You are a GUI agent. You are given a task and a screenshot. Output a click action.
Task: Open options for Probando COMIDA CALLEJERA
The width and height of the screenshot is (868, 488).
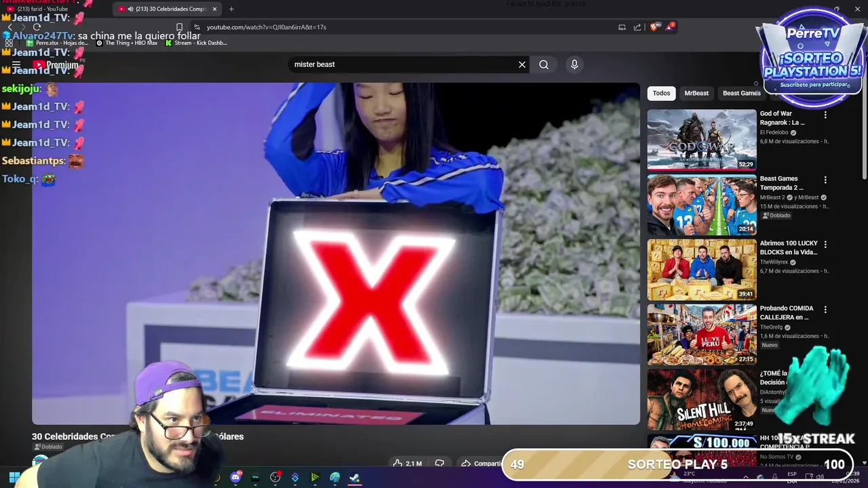825,310
